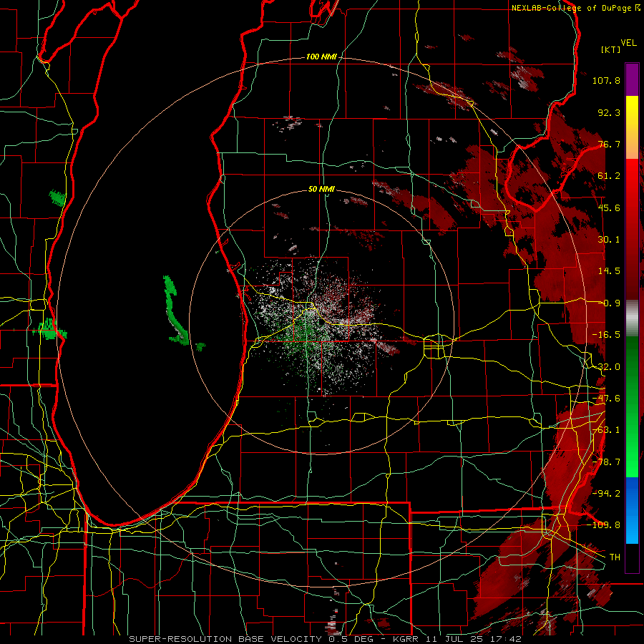Image resolution: width=644 pixels, height=644 pixels.
Task: Click the 17:42 timestamp in caption
Action: tap(507, 639)
